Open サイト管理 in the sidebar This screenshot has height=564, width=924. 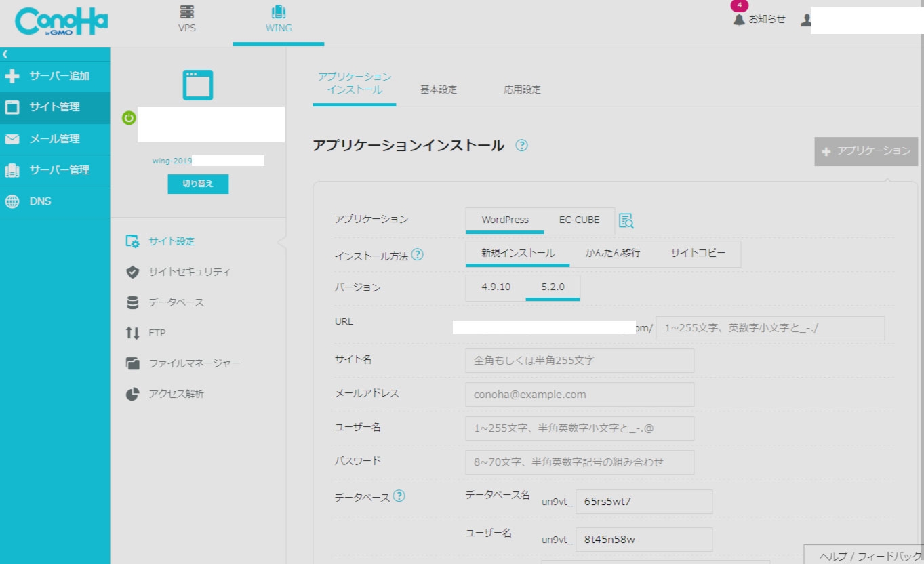click(55, 107)
